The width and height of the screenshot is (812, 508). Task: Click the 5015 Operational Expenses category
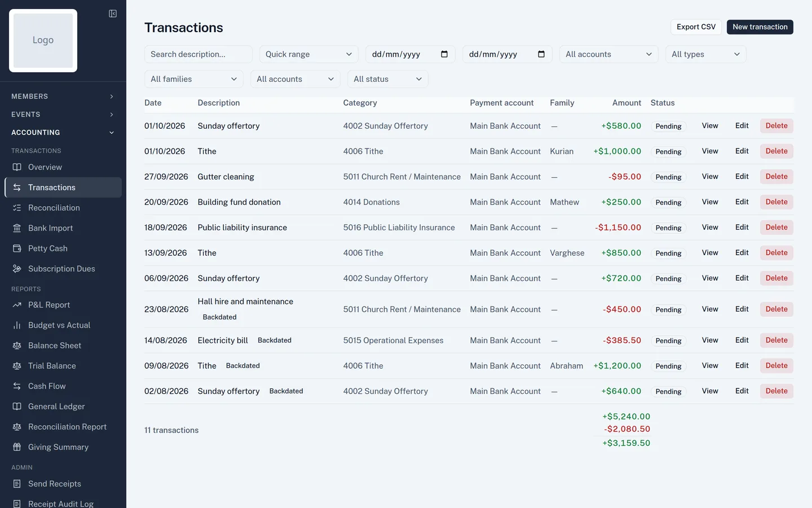(x=393, y=340)
